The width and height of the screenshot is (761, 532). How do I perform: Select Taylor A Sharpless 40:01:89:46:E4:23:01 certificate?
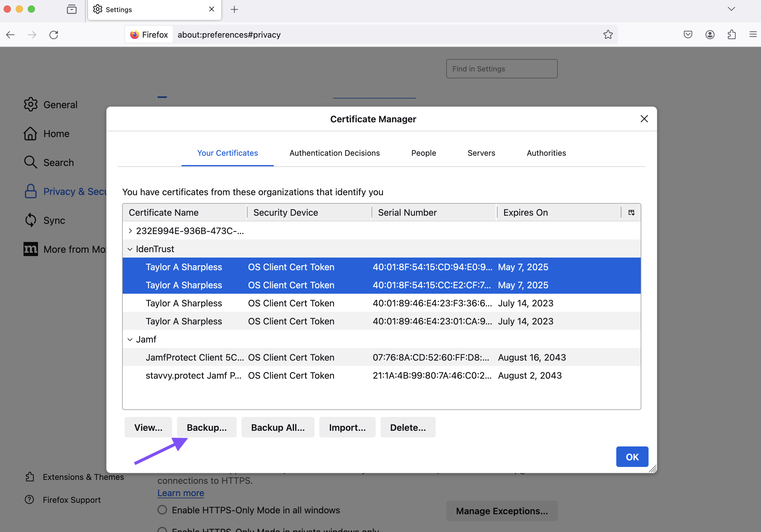[x=381, y=321]
